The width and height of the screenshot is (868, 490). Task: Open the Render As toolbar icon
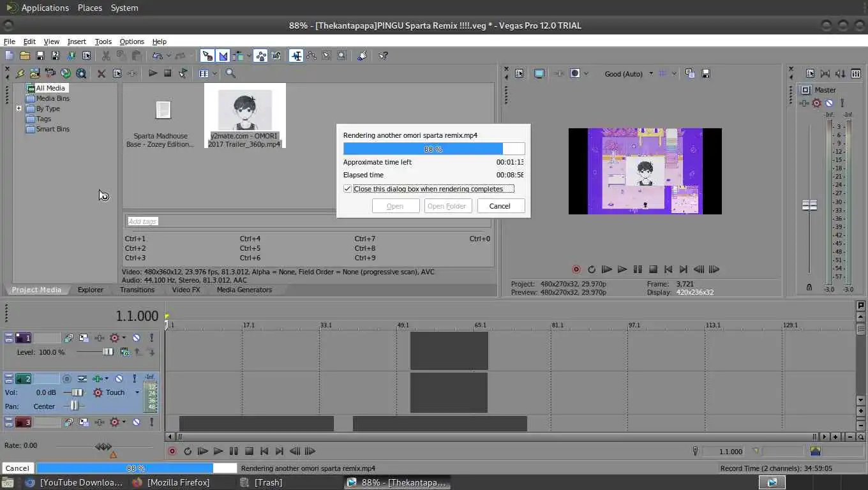pyautogui.click(x=70, y=56)
